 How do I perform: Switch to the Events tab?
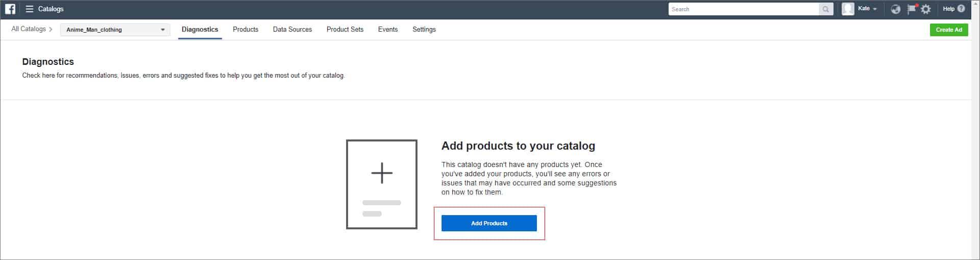[x=388, y=30]
